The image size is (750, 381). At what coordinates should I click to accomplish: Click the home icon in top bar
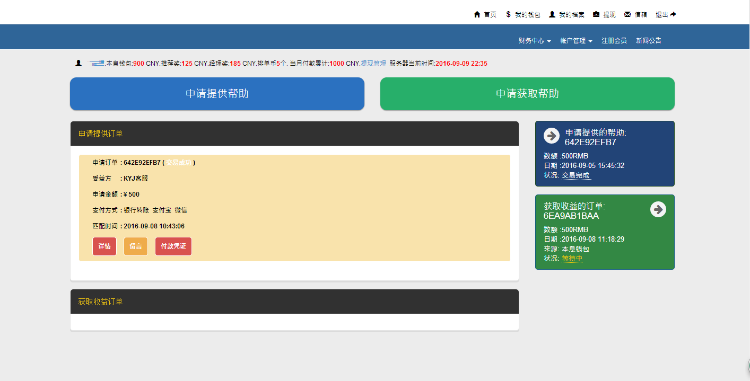pos(477,14)
